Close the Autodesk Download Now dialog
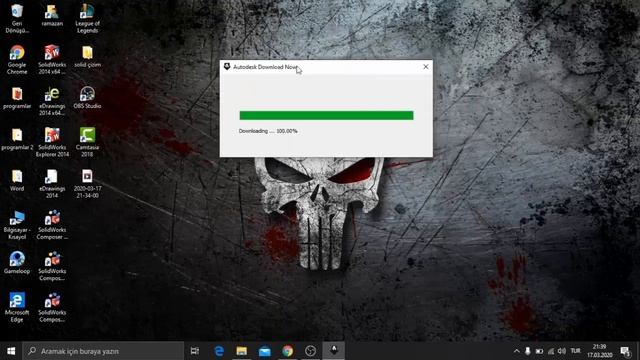Viewport: 640px width, 360px height. 426,67
